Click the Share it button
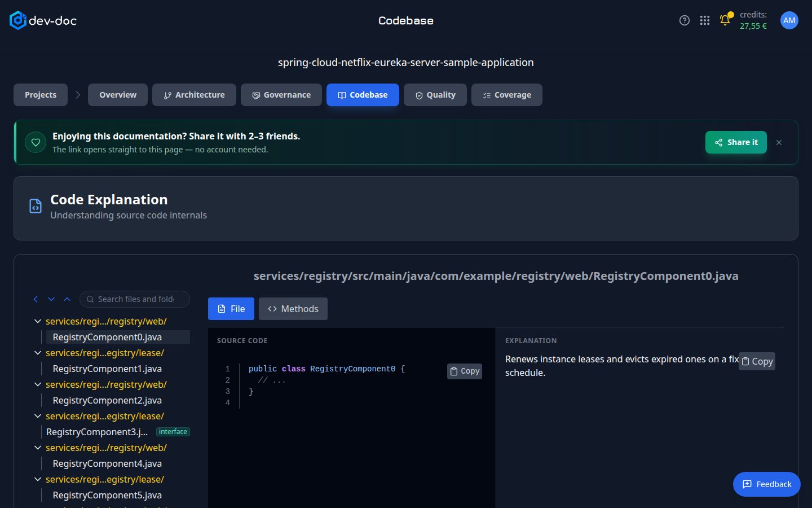This screenshot has height=508, width=812. 736,142
